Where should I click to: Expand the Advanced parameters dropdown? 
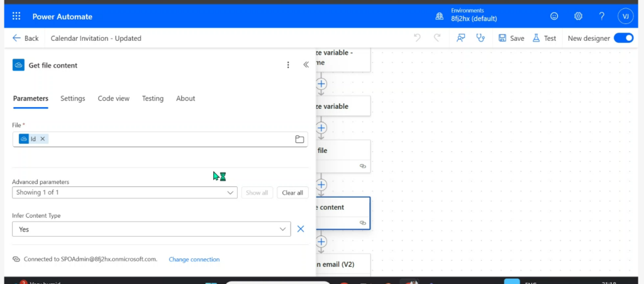click(x=125, y=192)
